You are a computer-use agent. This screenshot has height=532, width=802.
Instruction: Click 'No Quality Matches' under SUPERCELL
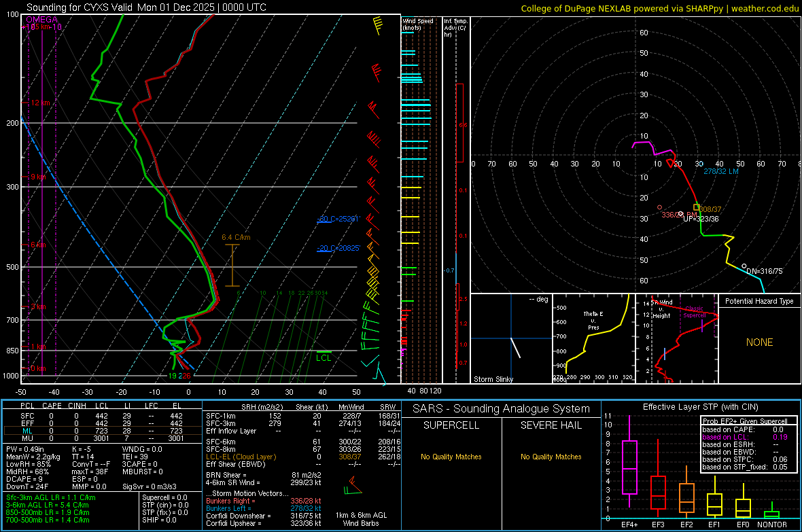[451, 457]
